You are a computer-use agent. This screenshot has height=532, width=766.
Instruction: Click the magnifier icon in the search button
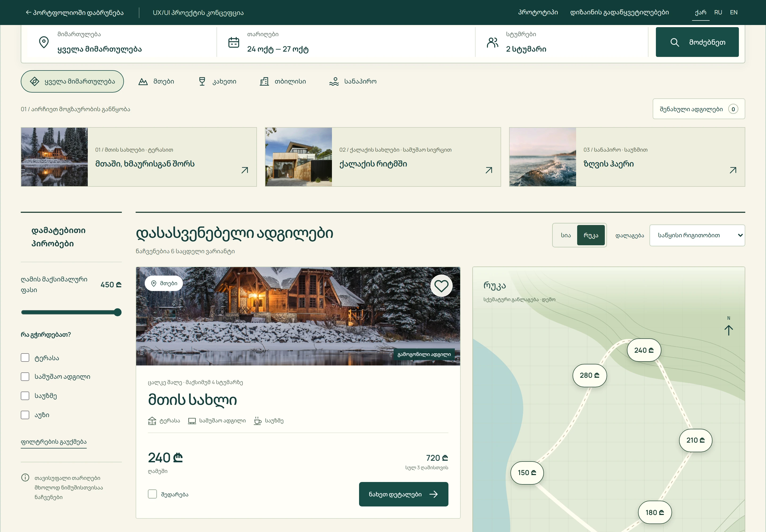(674, 42)
